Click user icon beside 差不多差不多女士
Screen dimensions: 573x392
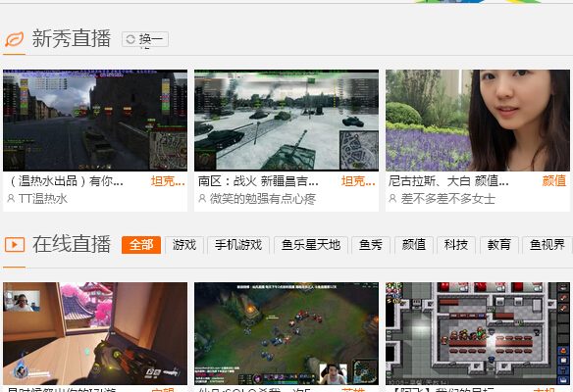point(392,199)
